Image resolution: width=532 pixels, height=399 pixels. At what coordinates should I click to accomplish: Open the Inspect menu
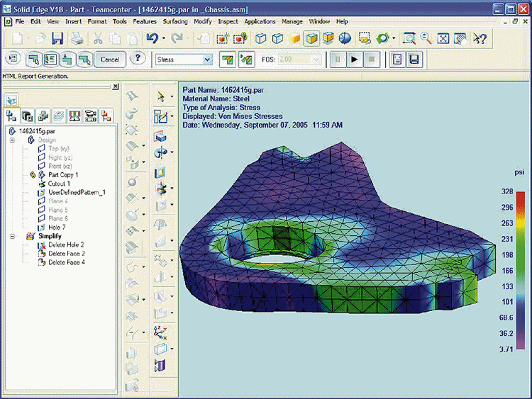(x=228, y=21)
